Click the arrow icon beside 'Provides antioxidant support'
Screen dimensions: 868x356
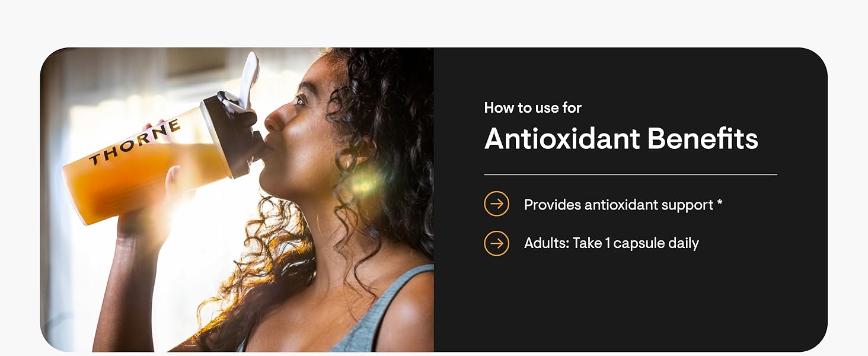497,205
